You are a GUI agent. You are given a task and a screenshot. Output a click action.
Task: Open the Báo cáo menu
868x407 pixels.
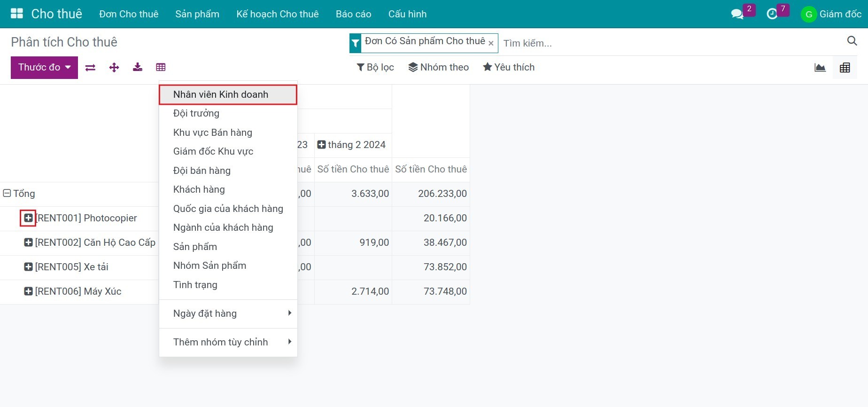pyautogui.click(x=353, y=14)
